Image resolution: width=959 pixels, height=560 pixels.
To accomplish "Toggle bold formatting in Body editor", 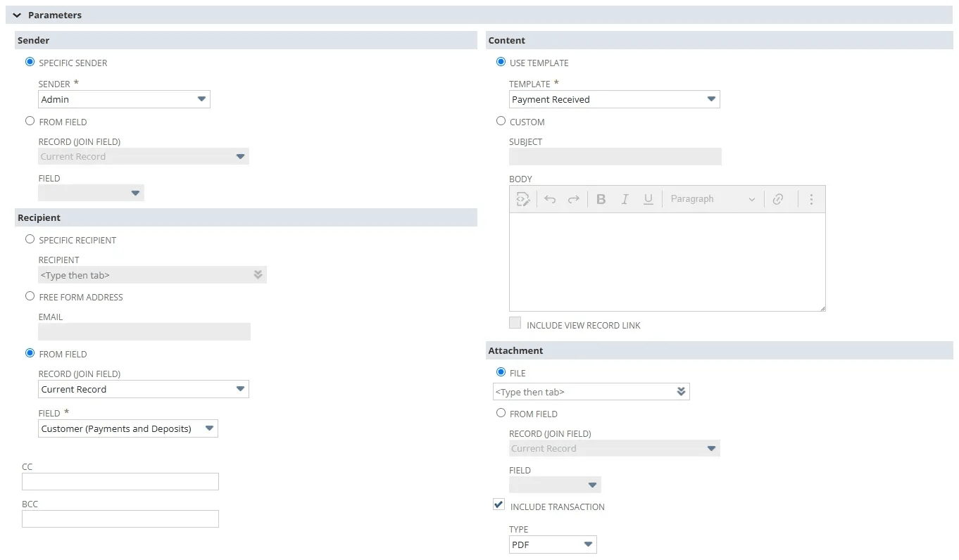I will 601,199.
